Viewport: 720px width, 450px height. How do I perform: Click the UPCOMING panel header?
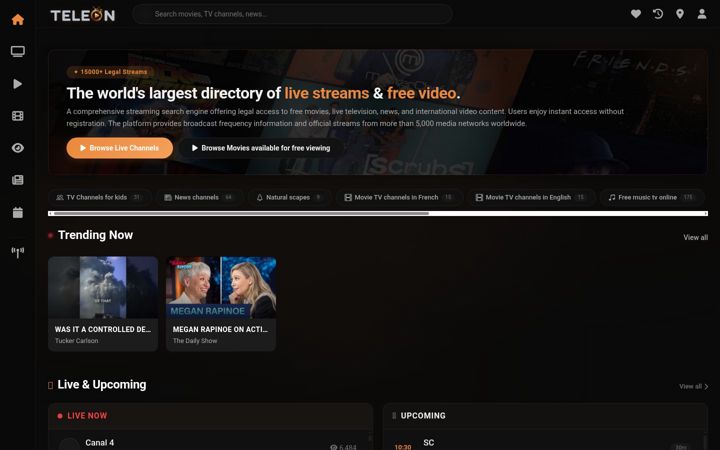pyautogui.click(x=545, y=416)
